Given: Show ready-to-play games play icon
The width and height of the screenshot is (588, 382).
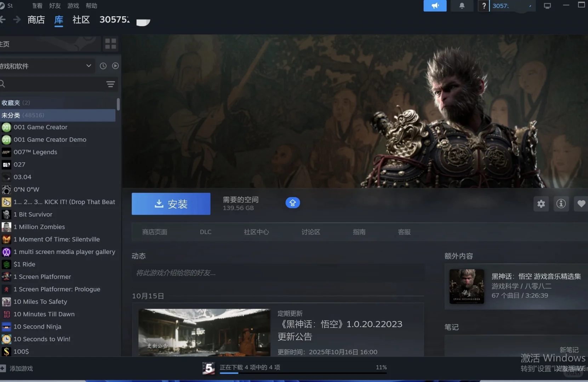Looking at the screenshot, I should point(115,66).
